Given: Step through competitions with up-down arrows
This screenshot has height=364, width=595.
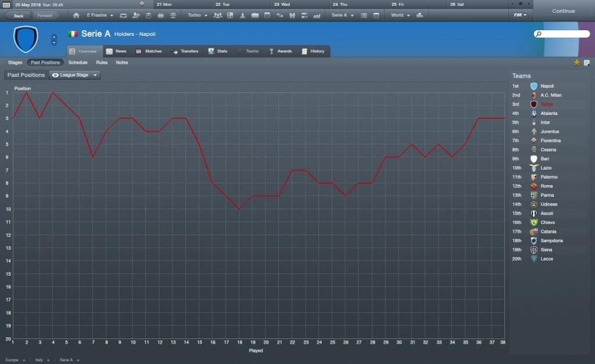Looking at the screenshot, I should coord(54,39).
